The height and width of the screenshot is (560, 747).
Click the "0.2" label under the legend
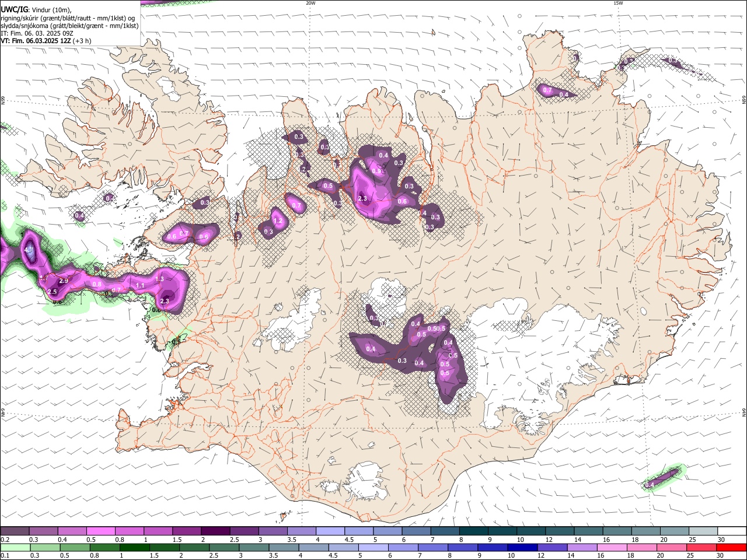tap(5, 540)
